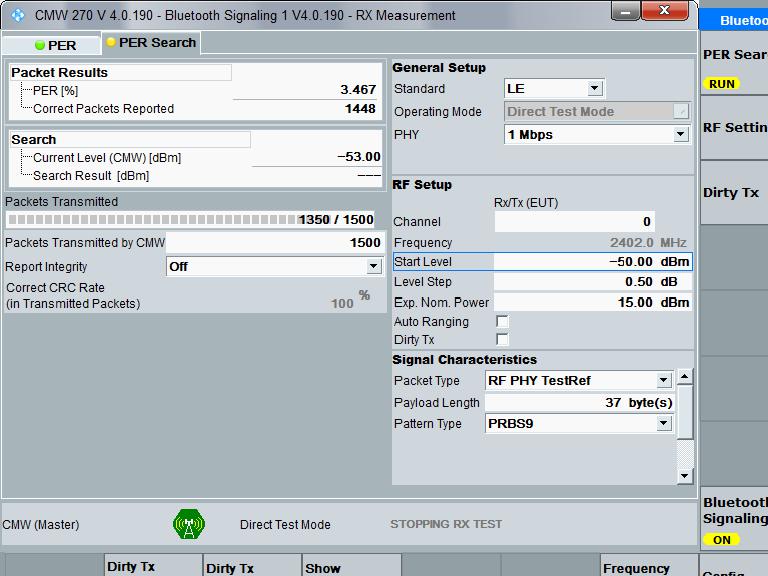Screen dimensions: 768x576
Task: Click the green PER tab indicator dot
Action: [40, 46]
